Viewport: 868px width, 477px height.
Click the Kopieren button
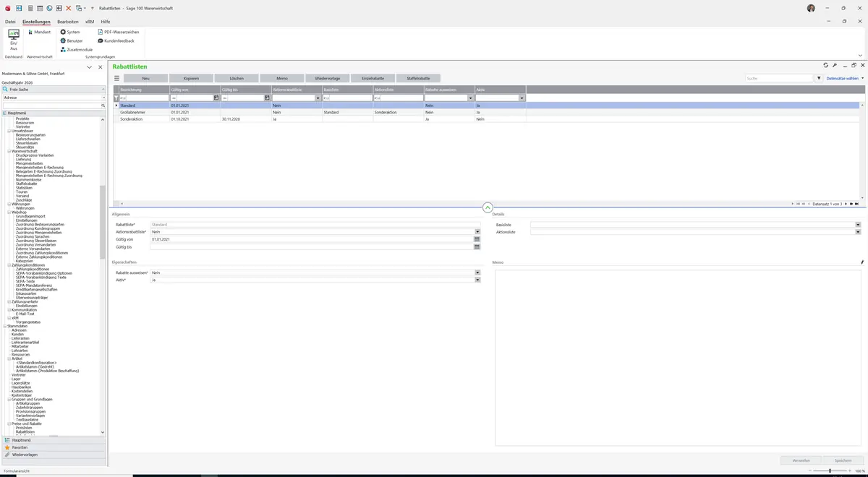(191, 78)
